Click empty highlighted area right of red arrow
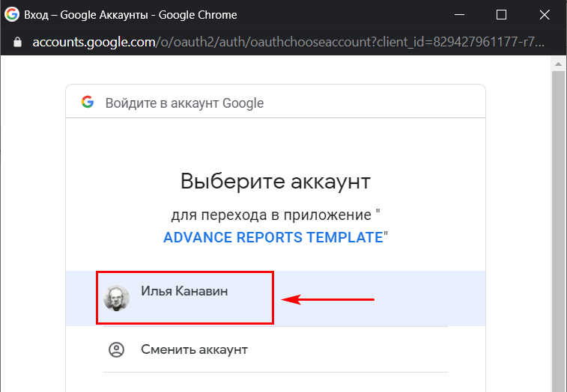This screenshot has height=392, width=567. tap(431, 298)
